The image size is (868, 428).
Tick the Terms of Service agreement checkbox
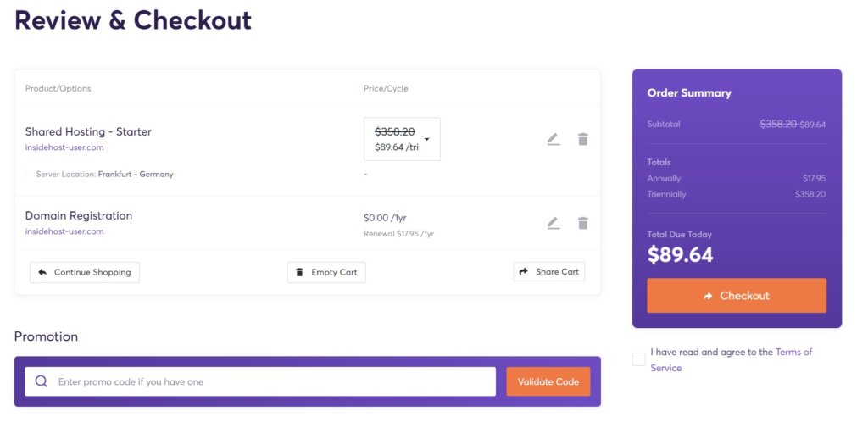(639, 359)
